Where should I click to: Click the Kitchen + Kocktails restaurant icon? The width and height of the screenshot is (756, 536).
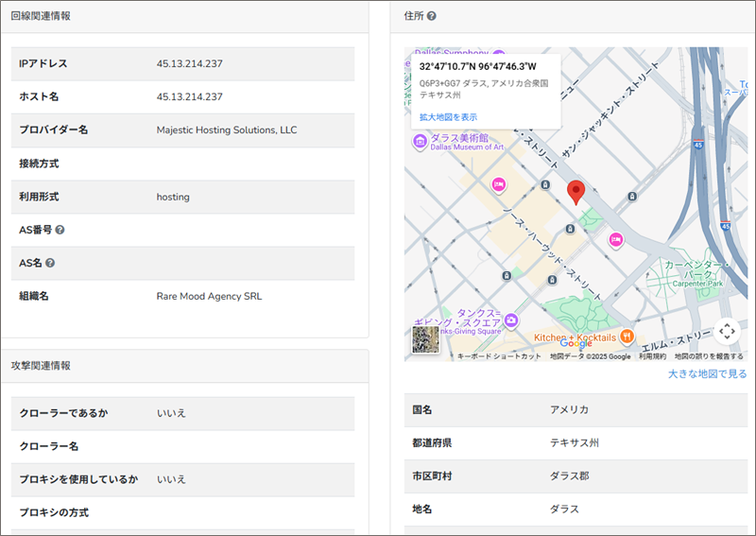coord(627,337)
